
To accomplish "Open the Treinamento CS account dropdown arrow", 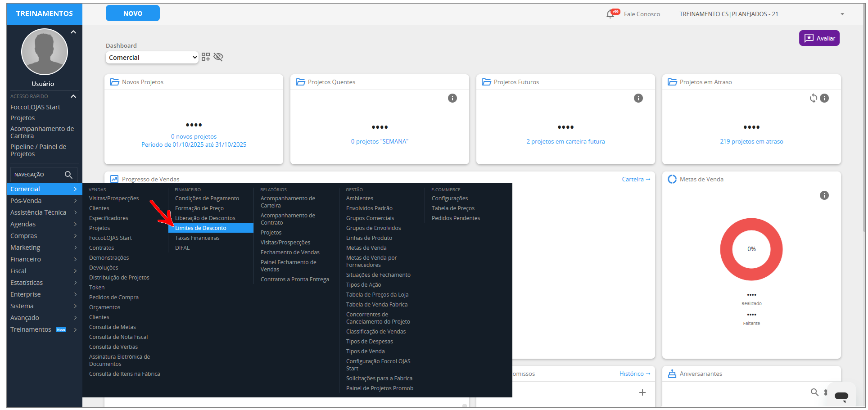I will 842,14.
